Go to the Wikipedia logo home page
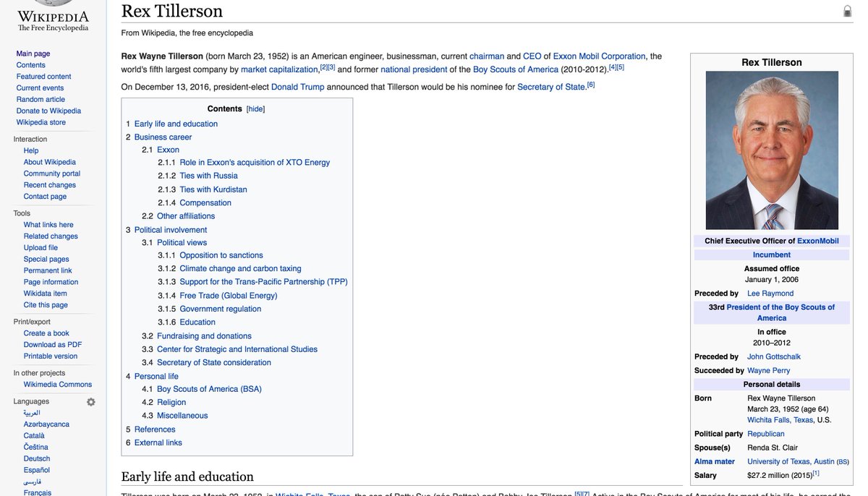868x496 pixels. pos(54,17)
